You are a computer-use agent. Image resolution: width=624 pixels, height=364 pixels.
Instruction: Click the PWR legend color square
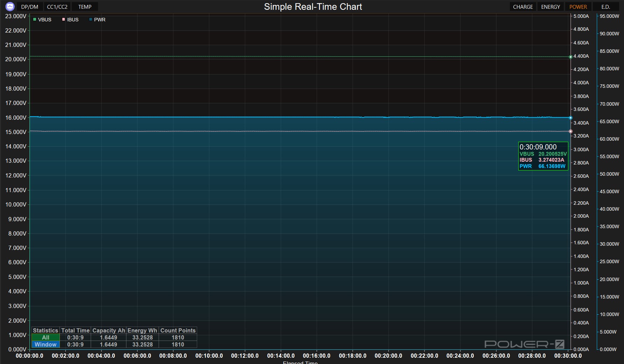[91, 20]
